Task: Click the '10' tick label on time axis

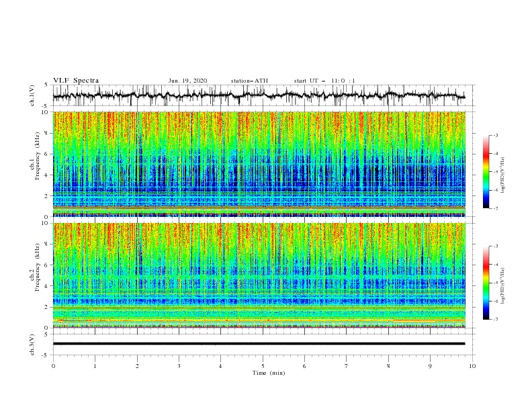Action: (x=472, y=366)
